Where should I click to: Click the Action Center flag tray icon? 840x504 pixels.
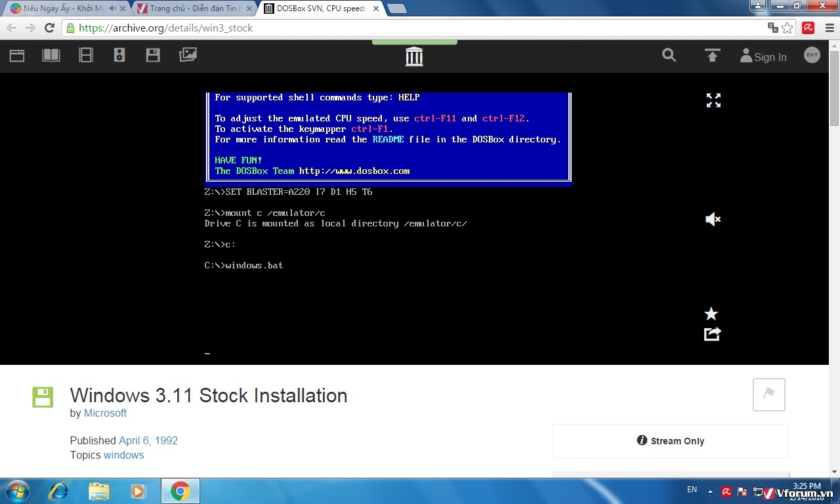742,491
